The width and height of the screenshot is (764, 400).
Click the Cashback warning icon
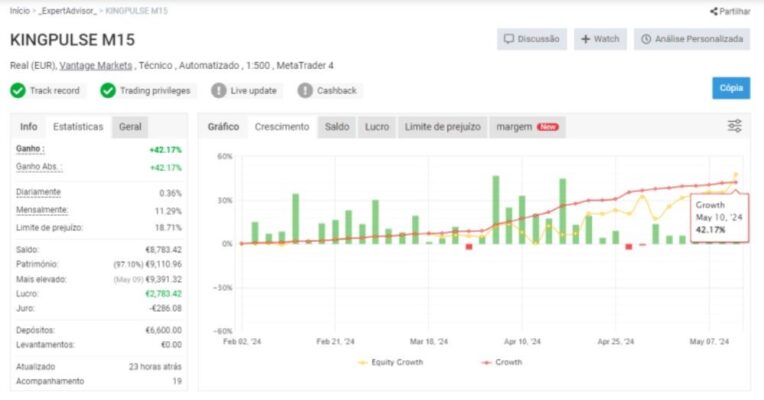305,90
